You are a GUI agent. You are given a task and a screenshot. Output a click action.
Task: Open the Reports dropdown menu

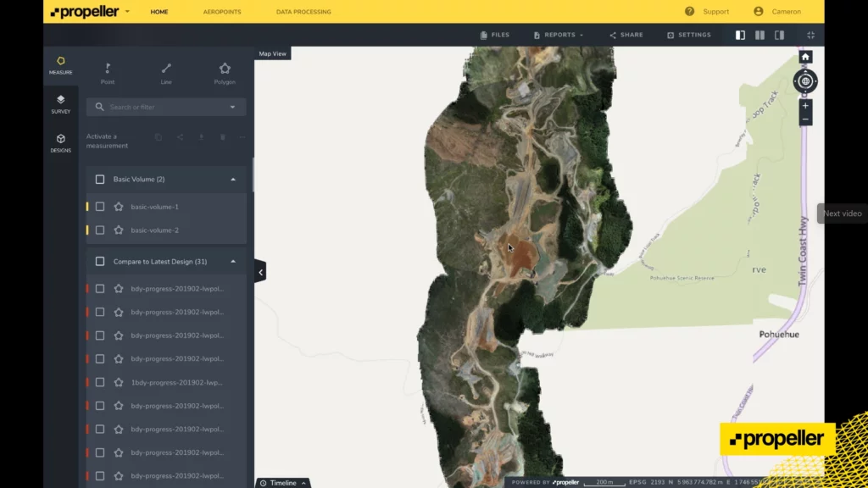559,35
